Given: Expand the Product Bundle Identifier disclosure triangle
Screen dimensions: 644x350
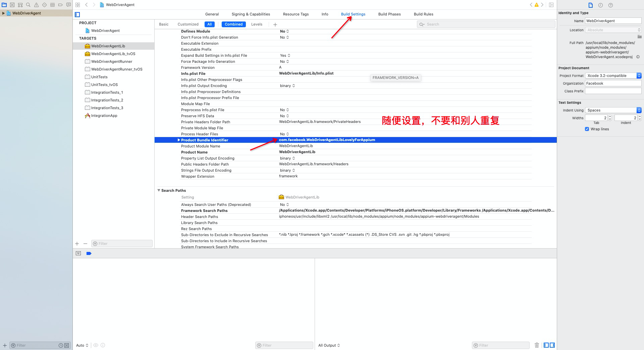Looking at the screenshot, I should (179, 140).
